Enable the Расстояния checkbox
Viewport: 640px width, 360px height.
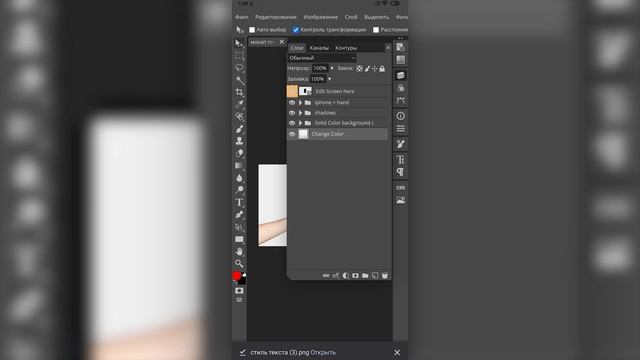pos(376,30)
